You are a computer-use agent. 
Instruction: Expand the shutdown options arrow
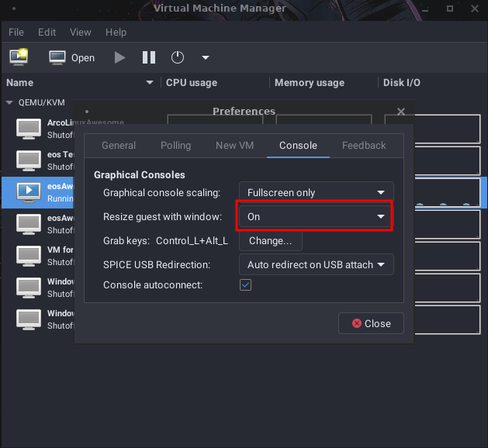click(x=206, y=57)
